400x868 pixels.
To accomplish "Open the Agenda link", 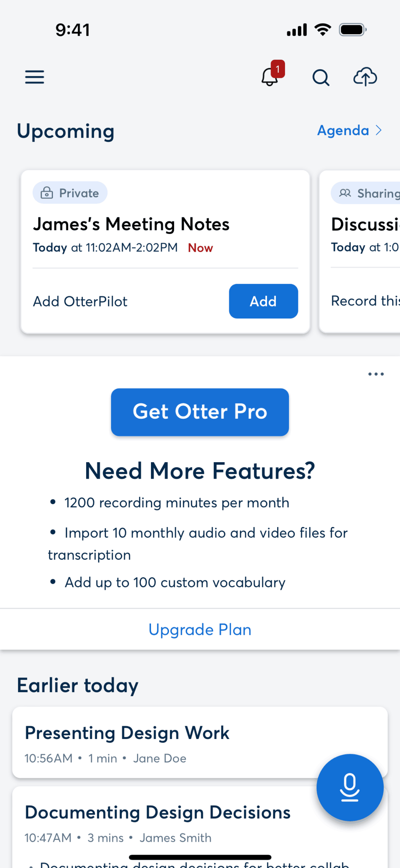I will [349, 130].
